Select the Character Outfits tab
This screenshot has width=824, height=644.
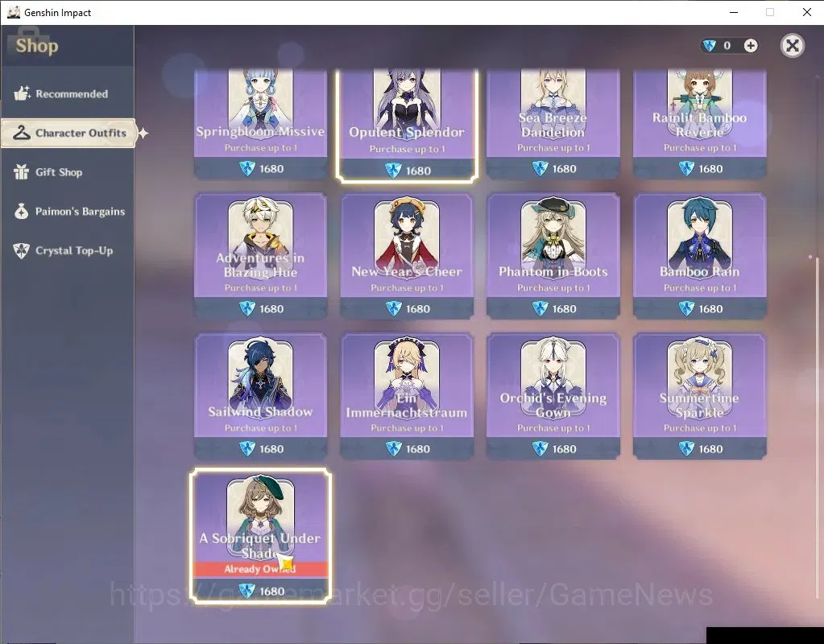coord(68,133)
